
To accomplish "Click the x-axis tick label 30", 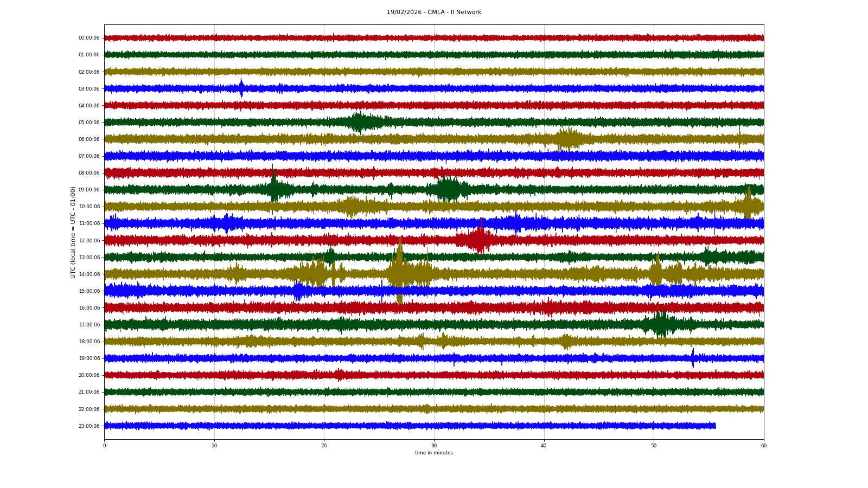I will 434,446.
